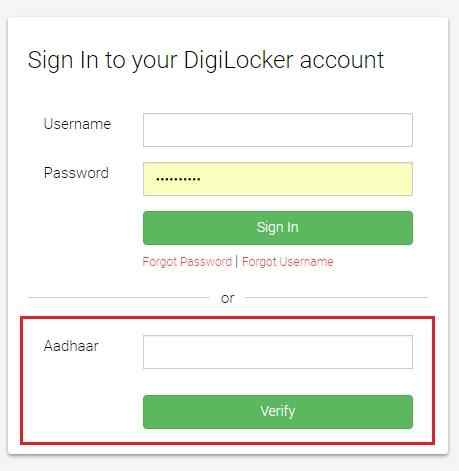Image resolution: width=459 pixels, height=471 pixels.
Task: Recover username via Forgot Username
Action: tap(287, 262)
